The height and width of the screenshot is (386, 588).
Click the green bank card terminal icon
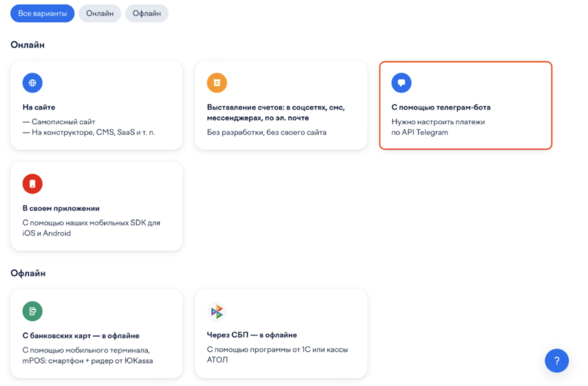[x=32, y=311]
